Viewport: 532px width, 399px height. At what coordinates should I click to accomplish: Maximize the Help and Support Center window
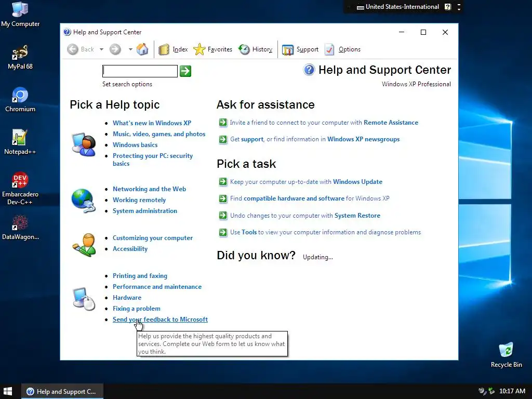click(x=423, y=32)
